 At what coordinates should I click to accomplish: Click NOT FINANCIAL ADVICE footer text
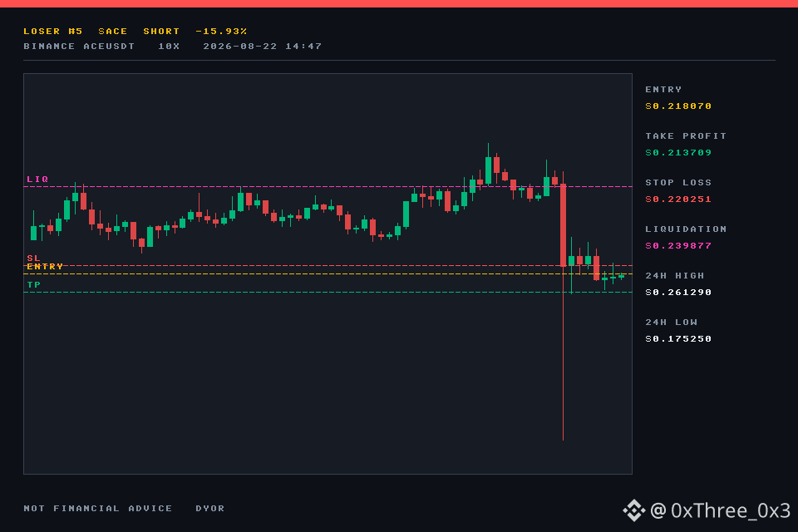98,508
